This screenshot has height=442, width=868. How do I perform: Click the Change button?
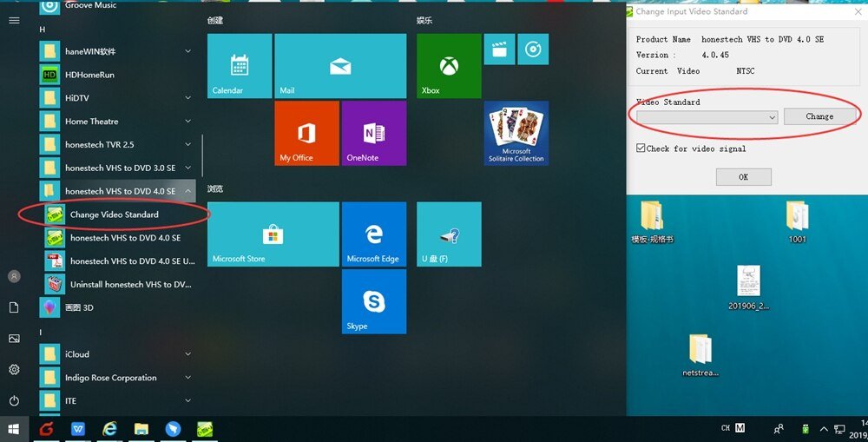[x=819, y=116]
